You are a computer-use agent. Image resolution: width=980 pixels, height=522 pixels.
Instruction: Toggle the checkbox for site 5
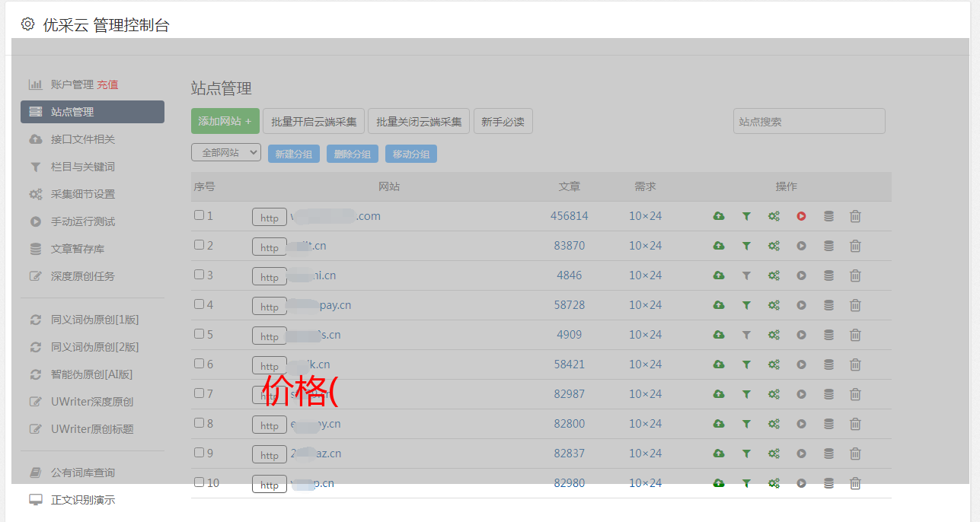click(x=199, y=334)
